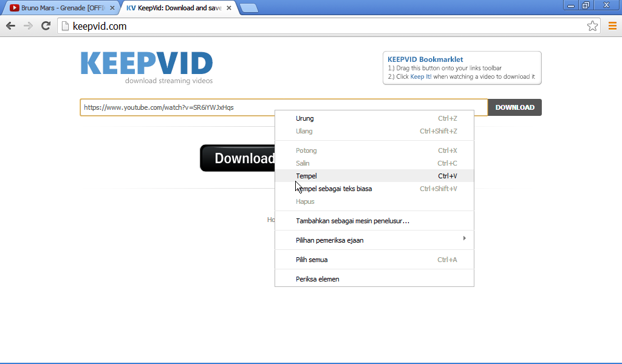Choose Tempel sebagai teks biasa
622x364 pixels.
pyautogui.click(x=374, y=189)
